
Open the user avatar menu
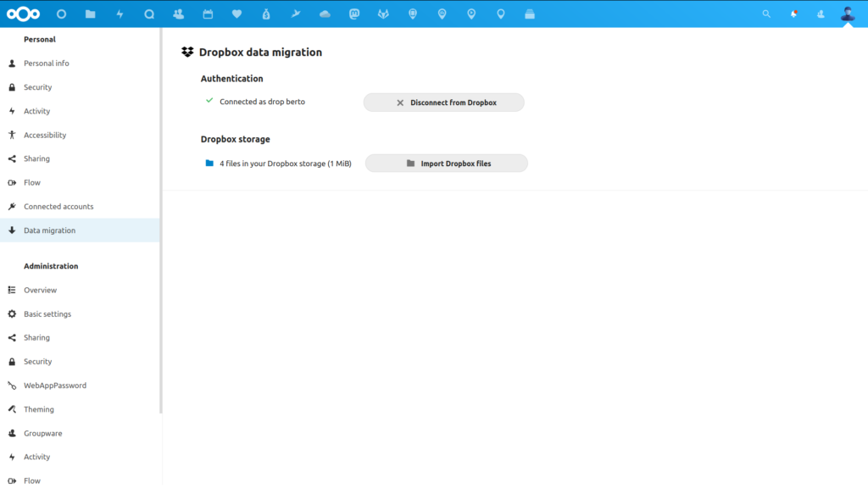click(x=848, y=14)
